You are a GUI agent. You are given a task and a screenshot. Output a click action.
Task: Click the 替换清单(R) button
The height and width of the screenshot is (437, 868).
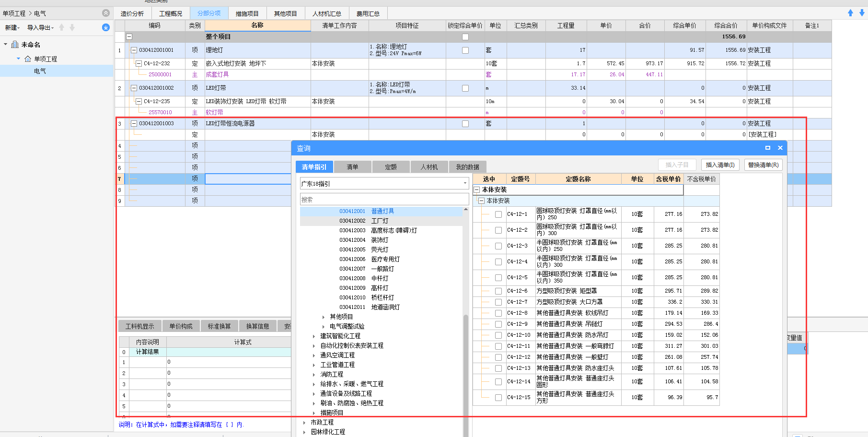(x=763, y=165)
